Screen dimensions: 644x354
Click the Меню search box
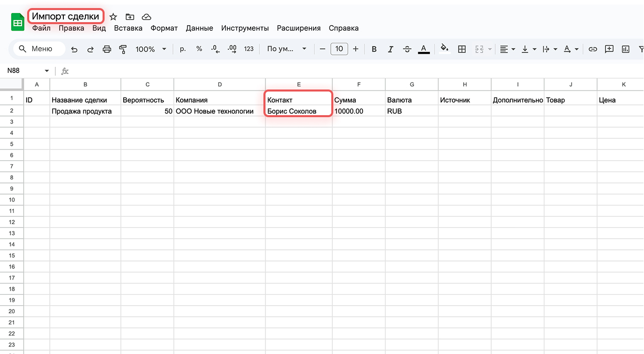click(40, 49)
